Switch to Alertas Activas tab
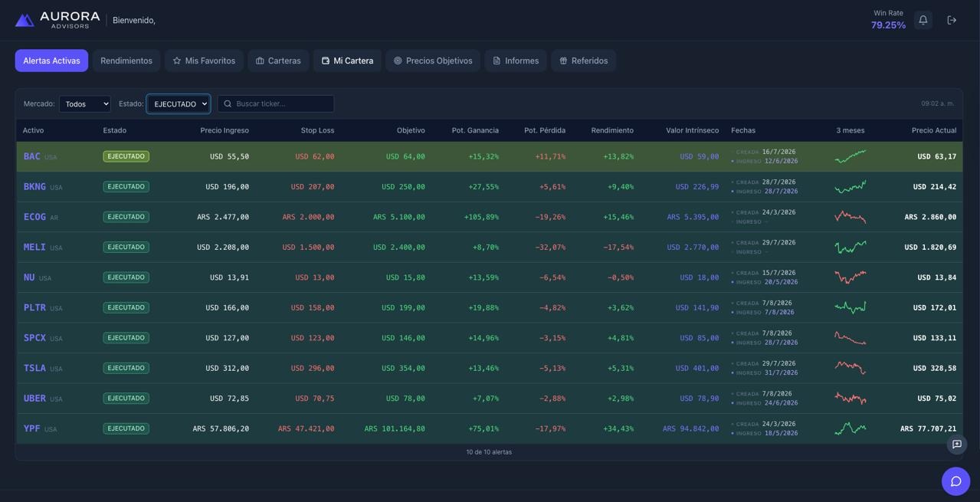The image size is (980, 502). [51, 61]
